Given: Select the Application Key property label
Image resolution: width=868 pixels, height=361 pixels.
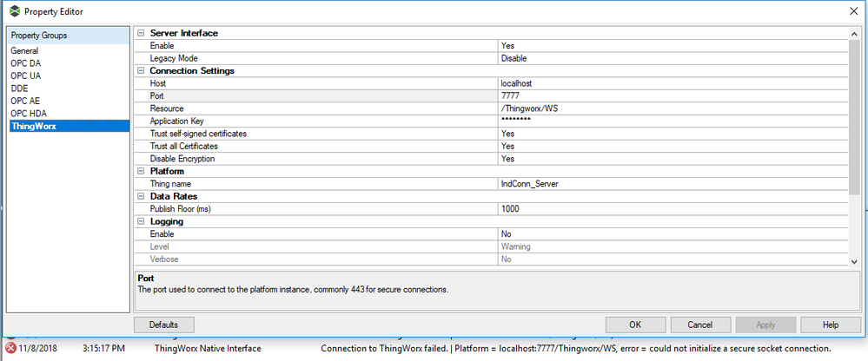Looking at the screenshot, I should click(176, 121).
